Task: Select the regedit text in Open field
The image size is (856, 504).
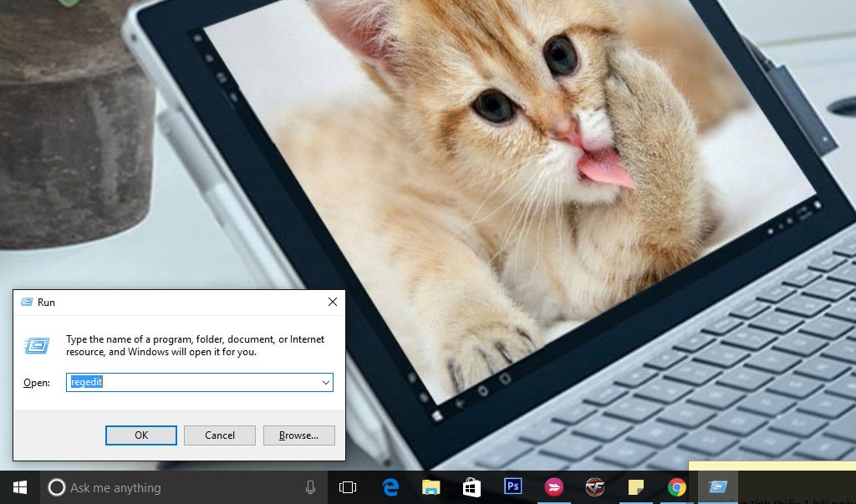Action: (x=86, y=382)
